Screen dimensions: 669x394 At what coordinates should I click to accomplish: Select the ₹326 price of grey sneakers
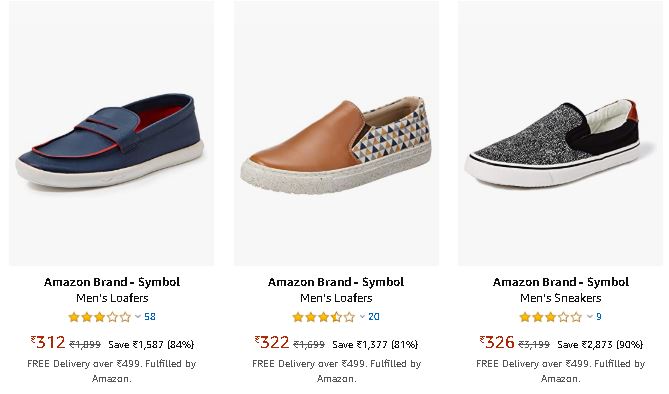(497, 342)
